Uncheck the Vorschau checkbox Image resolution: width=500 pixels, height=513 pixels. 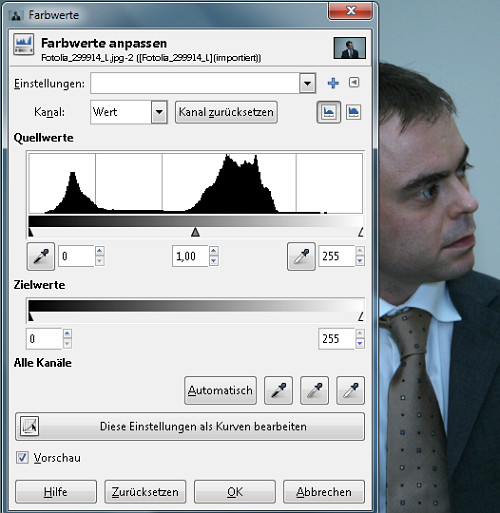[x=22, y=457]
